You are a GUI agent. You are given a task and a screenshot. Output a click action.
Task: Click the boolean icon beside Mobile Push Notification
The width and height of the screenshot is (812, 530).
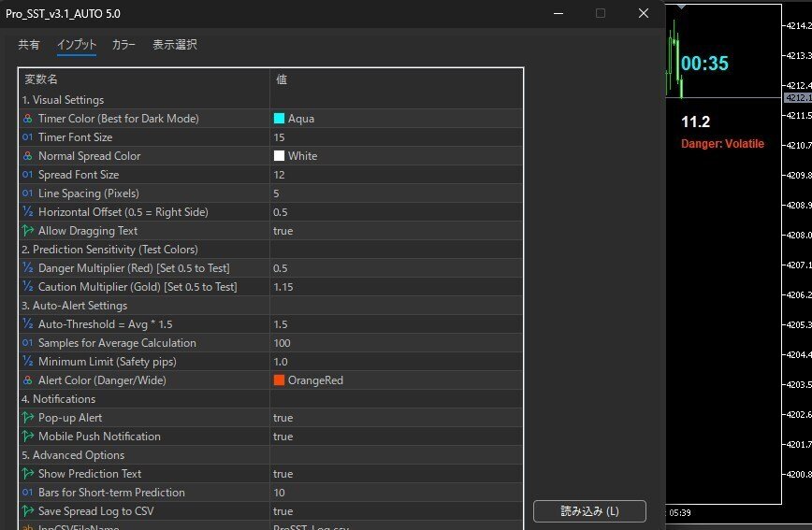pyautogui.click(x=27, y=436)
